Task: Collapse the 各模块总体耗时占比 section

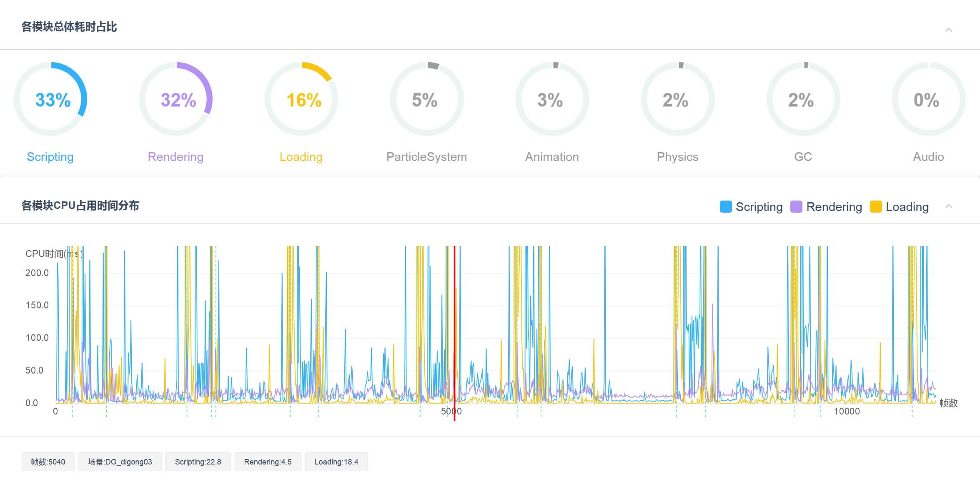Action: pos(949,30)
